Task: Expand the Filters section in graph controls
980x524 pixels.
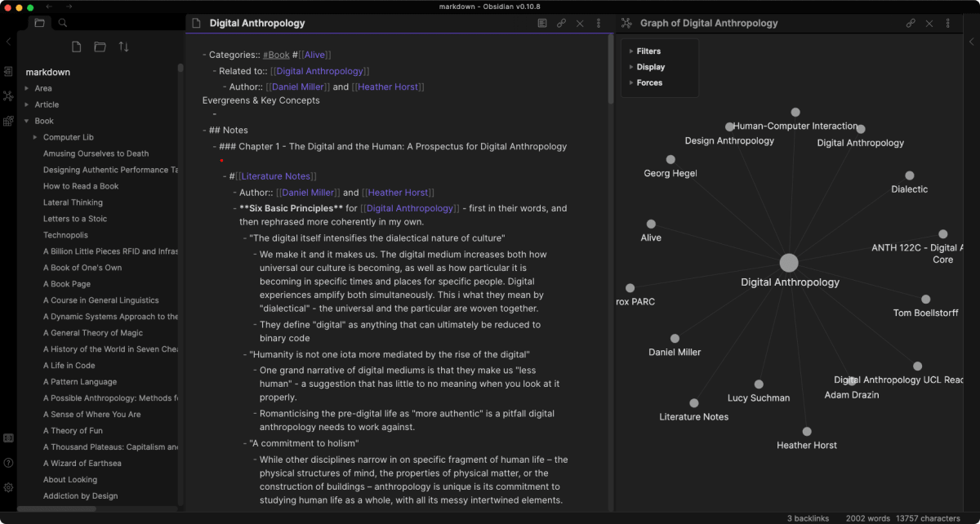Action: [645, 51]
